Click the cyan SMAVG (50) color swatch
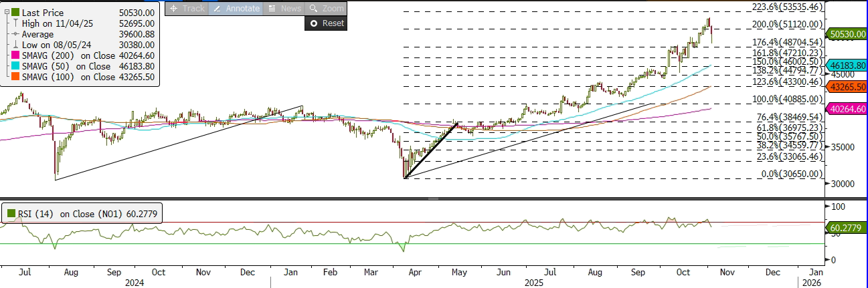868x288 pixels. (x=15, y=66)
